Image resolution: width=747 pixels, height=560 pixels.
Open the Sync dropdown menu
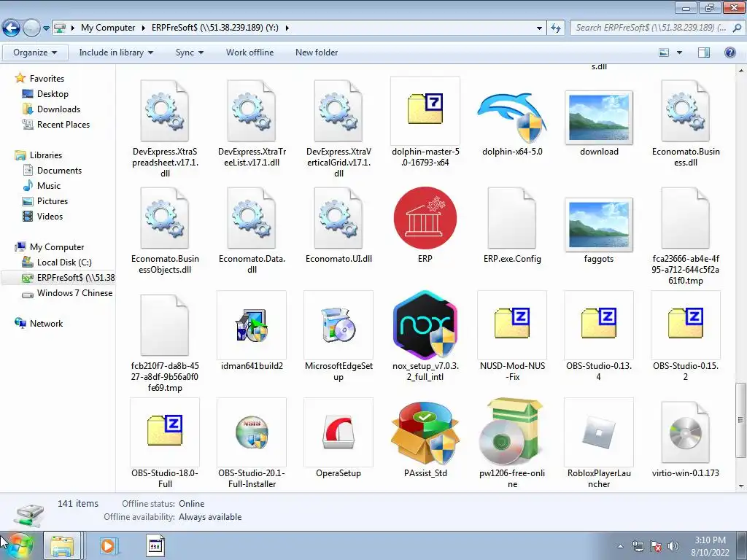[189, 52]
